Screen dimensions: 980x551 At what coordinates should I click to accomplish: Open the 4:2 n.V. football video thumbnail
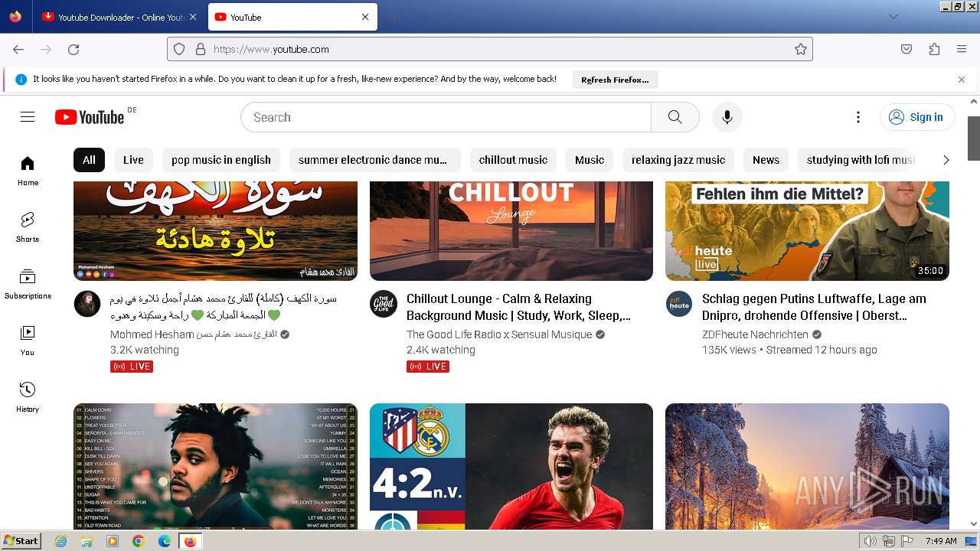point(511,467)
